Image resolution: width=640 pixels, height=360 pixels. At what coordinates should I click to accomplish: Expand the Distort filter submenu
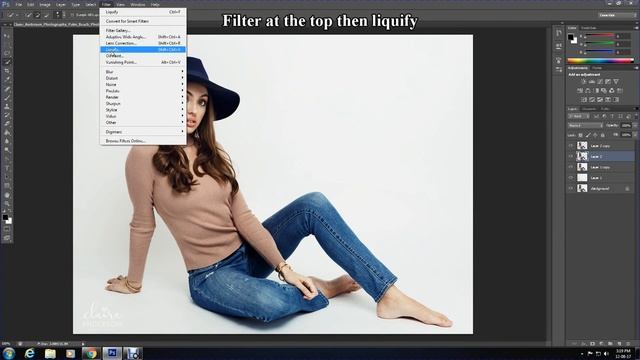point(143,78)
